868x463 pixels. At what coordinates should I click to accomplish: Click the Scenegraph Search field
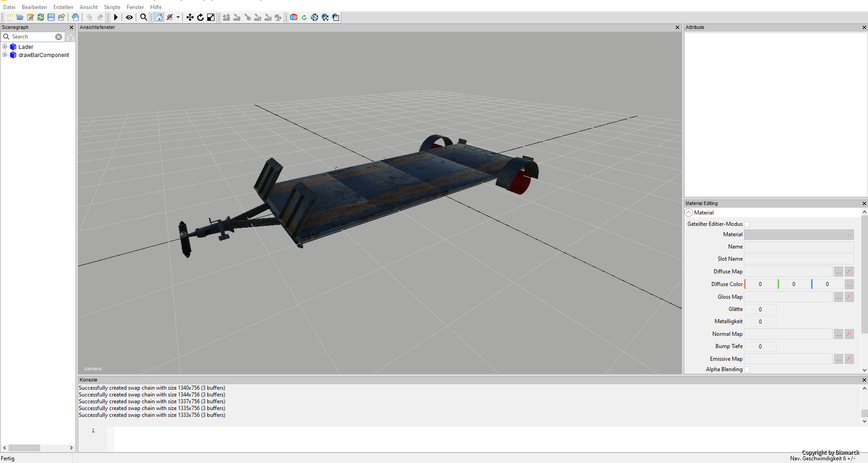pos(33,37)
